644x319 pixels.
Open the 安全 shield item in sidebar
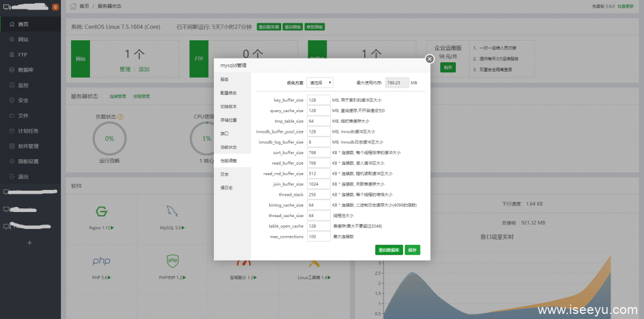pyautogui.click(x=30, y=100)
